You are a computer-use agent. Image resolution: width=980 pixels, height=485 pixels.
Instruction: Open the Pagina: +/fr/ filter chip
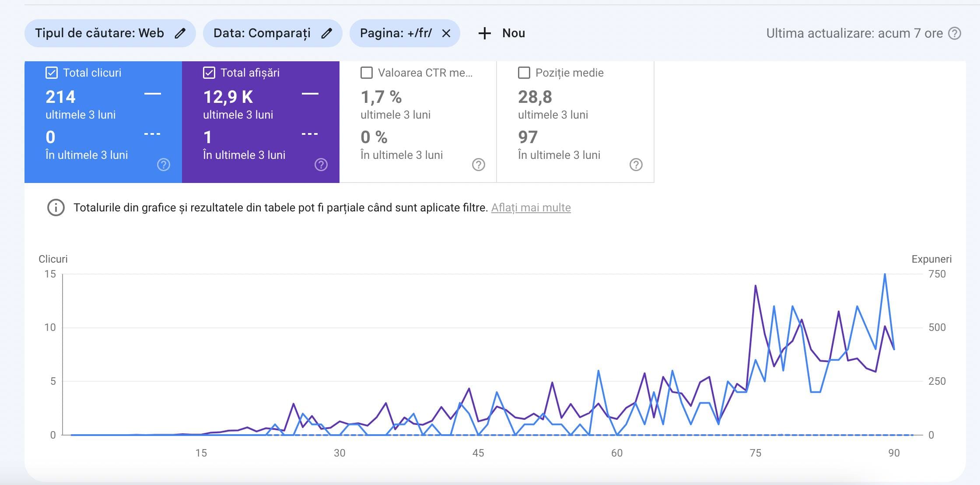coord(395,33)
